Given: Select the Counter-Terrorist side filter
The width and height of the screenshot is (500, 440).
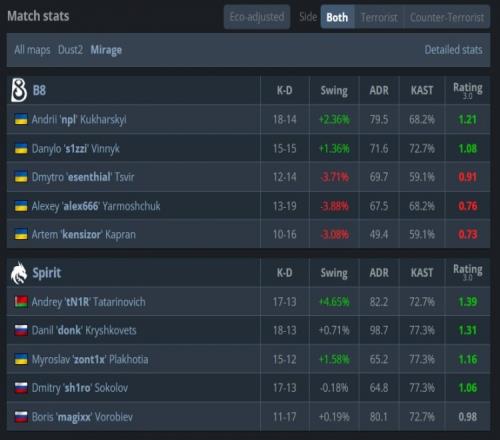Looking at the screenshot, I should pos(447,17).
